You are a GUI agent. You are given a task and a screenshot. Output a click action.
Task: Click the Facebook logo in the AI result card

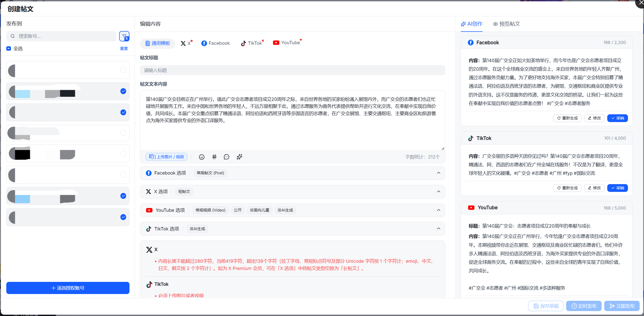pos(471,42)
